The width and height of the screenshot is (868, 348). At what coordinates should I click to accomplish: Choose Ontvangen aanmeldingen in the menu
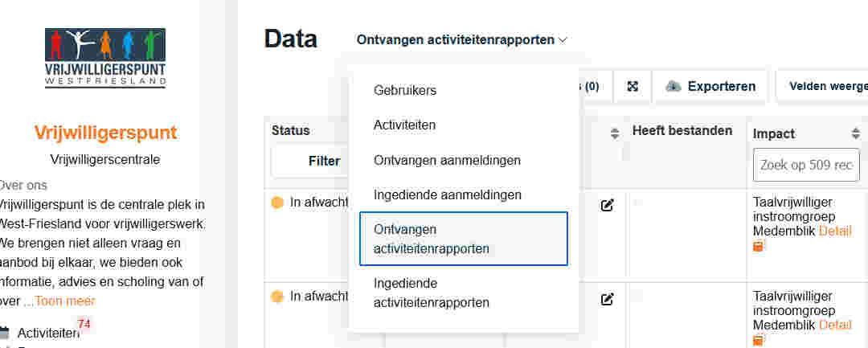(x=447, y=160)
